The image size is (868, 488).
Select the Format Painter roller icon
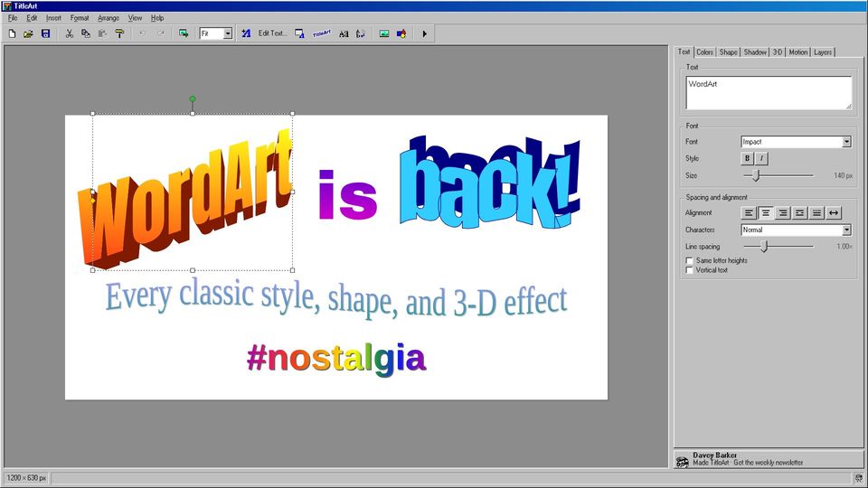[x=119, y=33]
